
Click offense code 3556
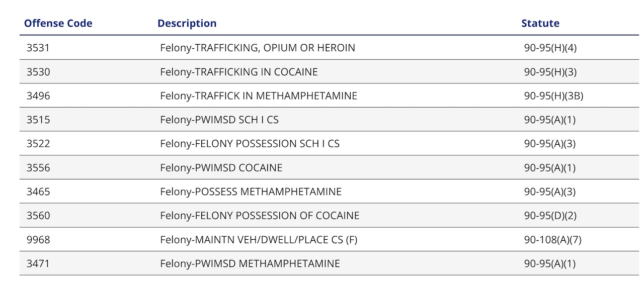pos(38,167)
